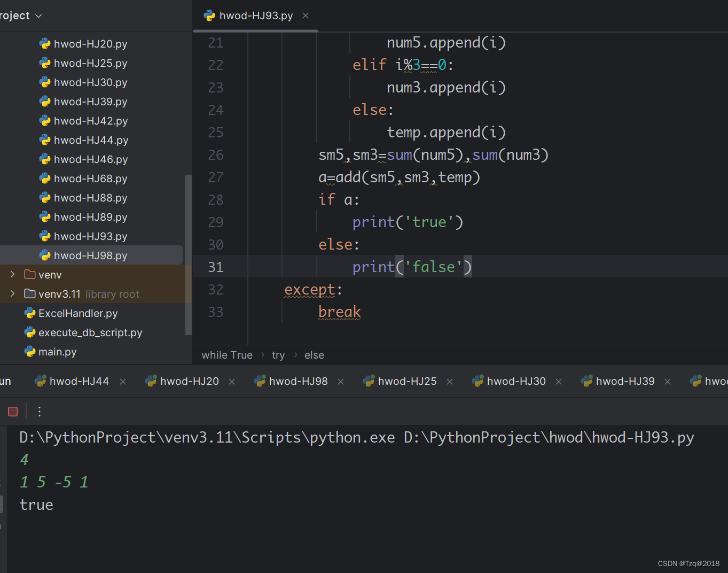Click a=add(sm5,sm3,temp) on line 27
Image resolution: width=728 pixels, height=573 pixels.
[x=399, y=177]
